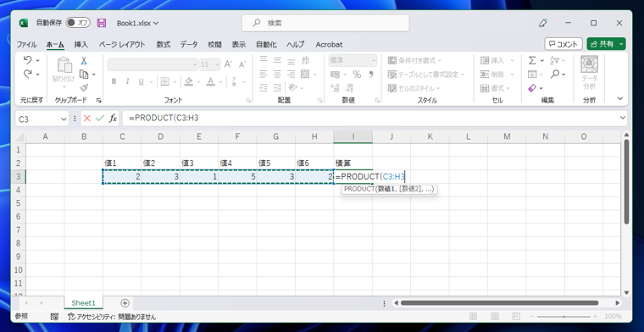Viewport: 644px width, 332px height.
Task: Open the Data Analysis tool
Action: tap(589, 73)
